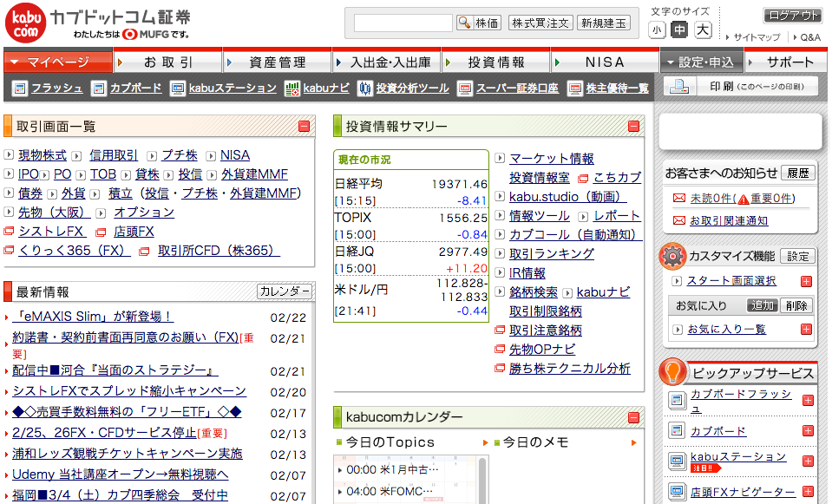The height and width of the screenshot is (504, 832).
Task: Collapse the kabucomカレンダー panel
Action: 633,417
